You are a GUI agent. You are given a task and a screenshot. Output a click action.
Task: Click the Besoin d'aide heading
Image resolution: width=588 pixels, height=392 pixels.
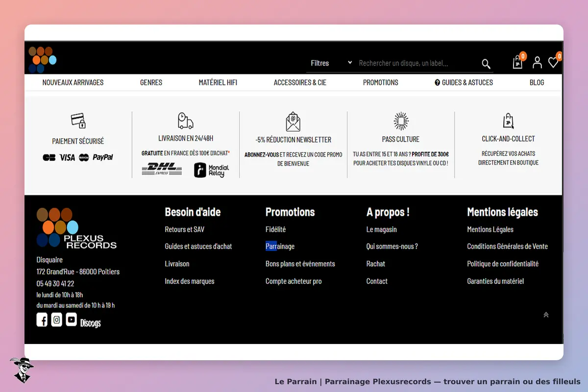(x=193, y=212)
